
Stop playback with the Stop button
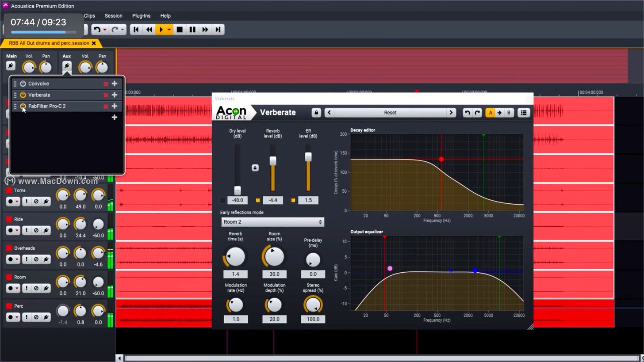179,30
